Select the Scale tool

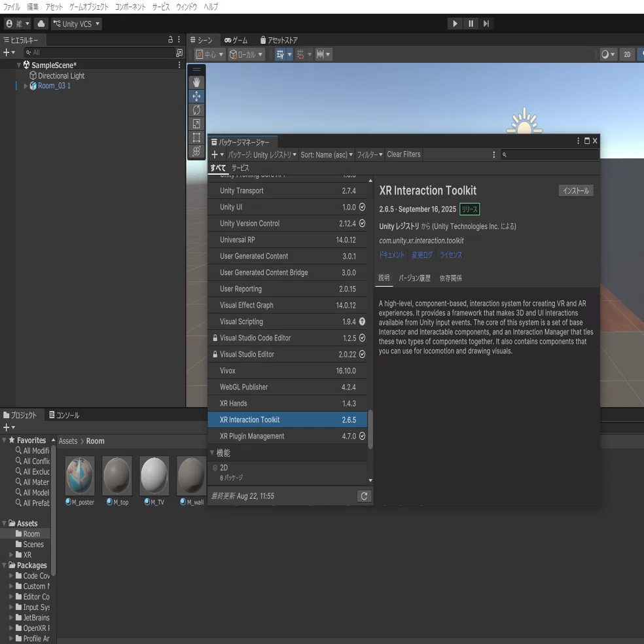[196, 124]
